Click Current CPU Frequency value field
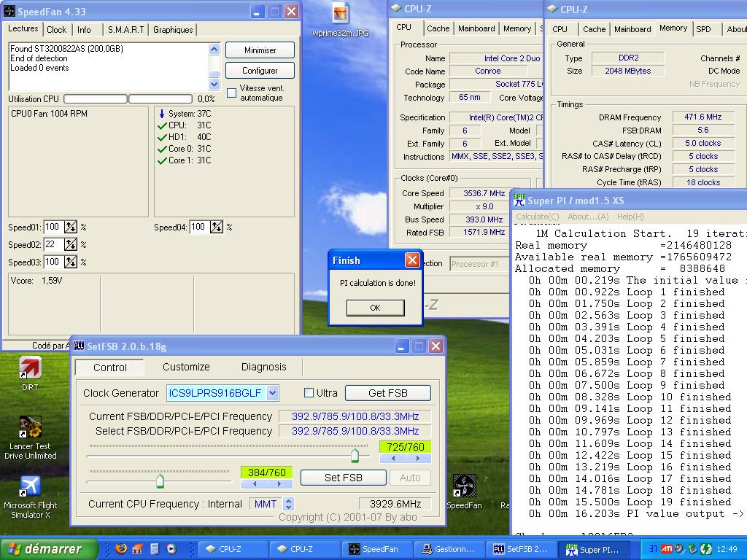Screen dimensions: 747x560 point(395,504)
